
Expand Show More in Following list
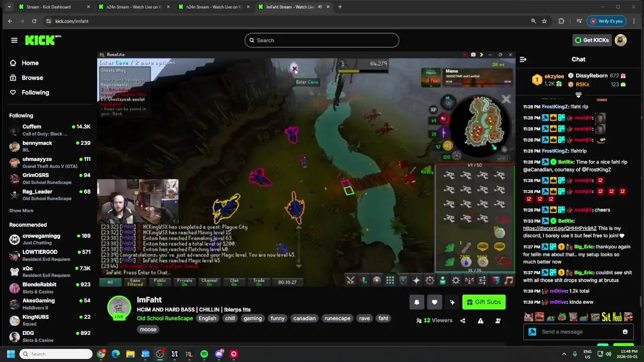(21, 211)
